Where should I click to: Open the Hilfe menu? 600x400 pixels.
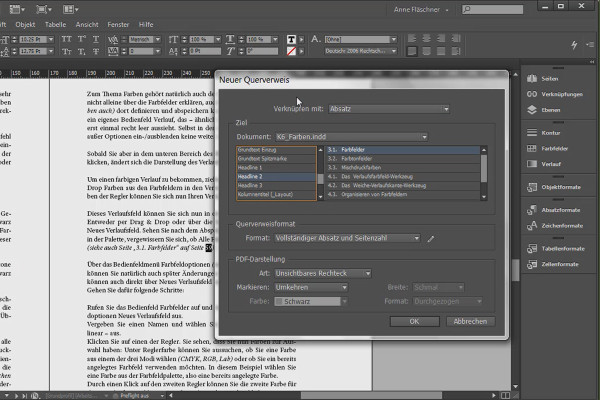pyautogui.click(x=146, y=24)
